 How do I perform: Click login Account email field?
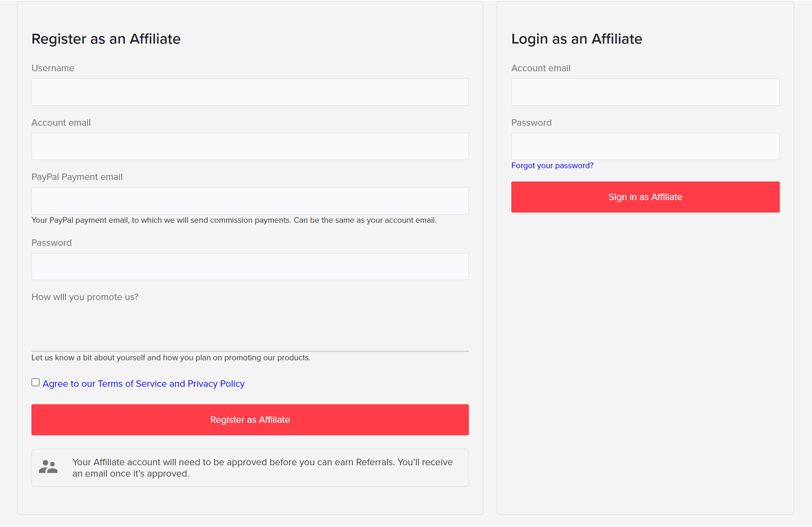pos(645,92)
